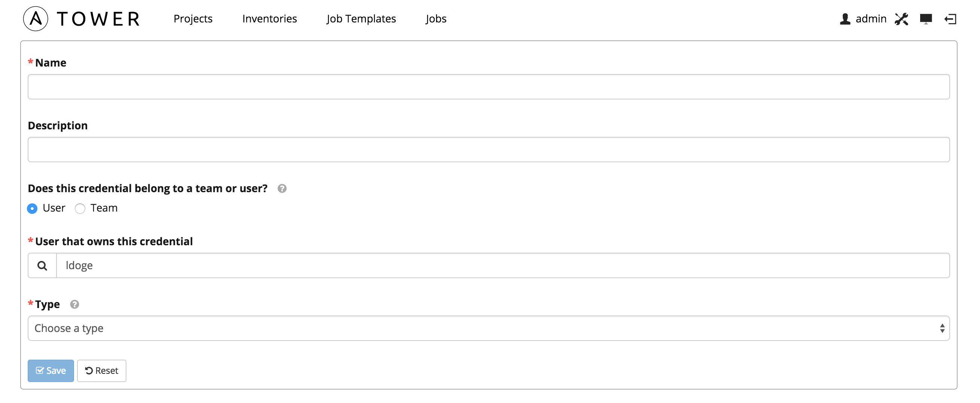Viewport: 980px width, 403px height.
Task: Click the user lookup magnifier icon
Action: pos(42,266)
